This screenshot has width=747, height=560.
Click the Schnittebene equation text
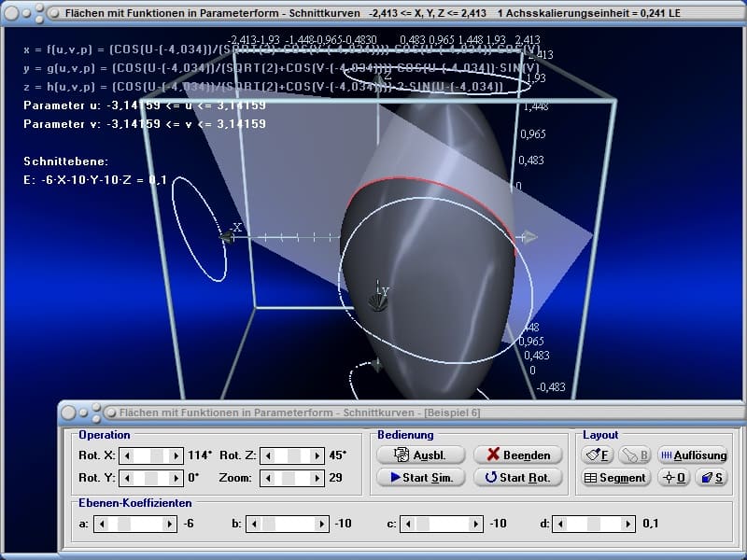tap(95, 179)
